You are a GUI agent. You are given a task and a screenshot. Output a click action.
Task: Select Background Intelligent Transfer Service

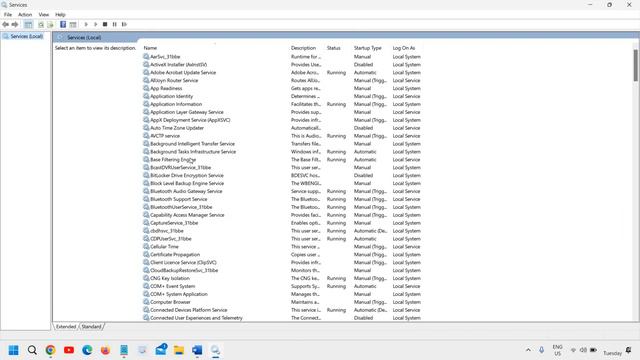coord(192,144)
